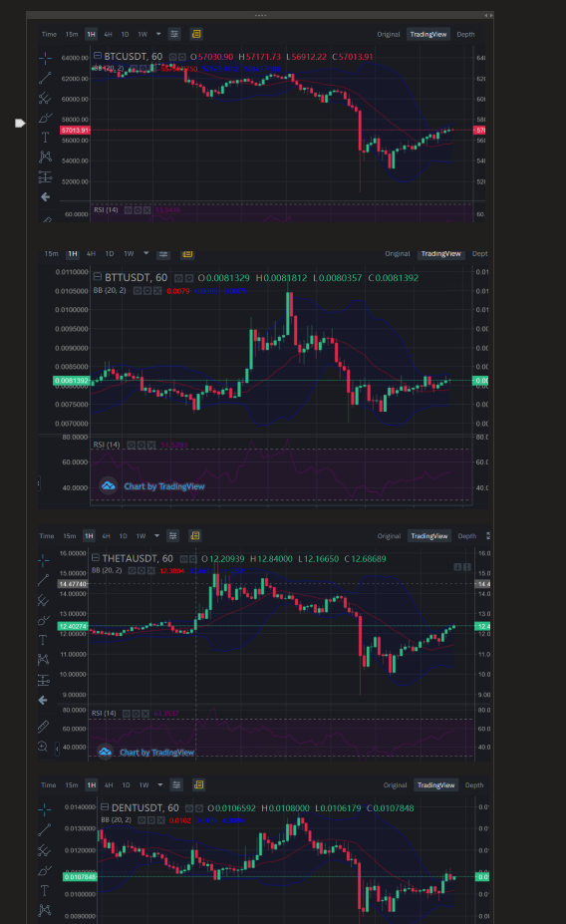
Task: Click the yellow layout icon in BTCUSDT chart header
Action: (196, 34)
